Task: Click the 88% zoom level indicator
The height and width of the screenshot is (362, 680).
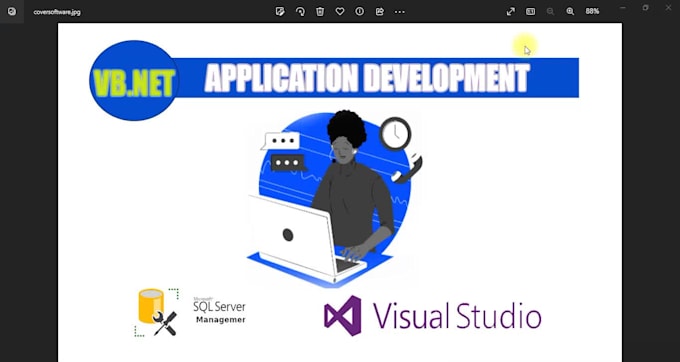Action: point(592,12)
